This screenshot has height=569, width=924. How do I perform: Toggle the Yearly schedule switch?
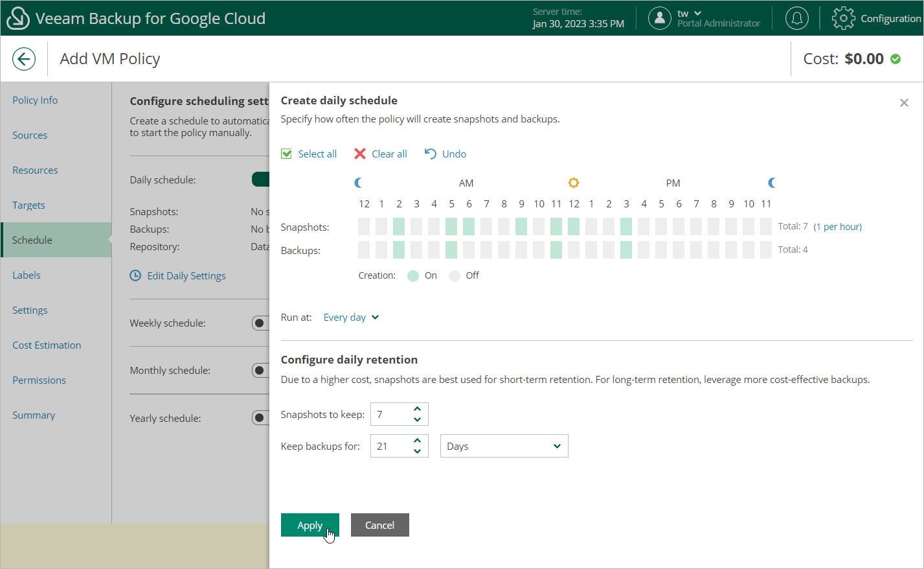click(260, 418)
